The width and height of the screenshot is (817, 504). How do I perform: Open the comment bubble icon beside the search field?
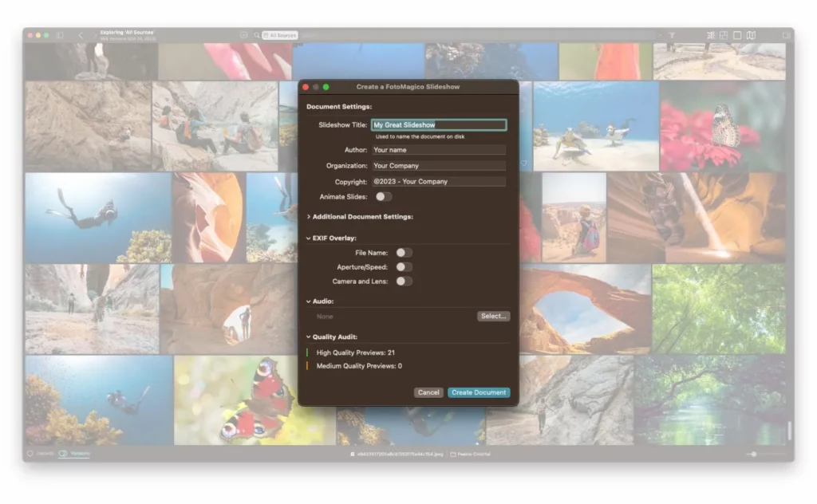click(x=243, y=35)
